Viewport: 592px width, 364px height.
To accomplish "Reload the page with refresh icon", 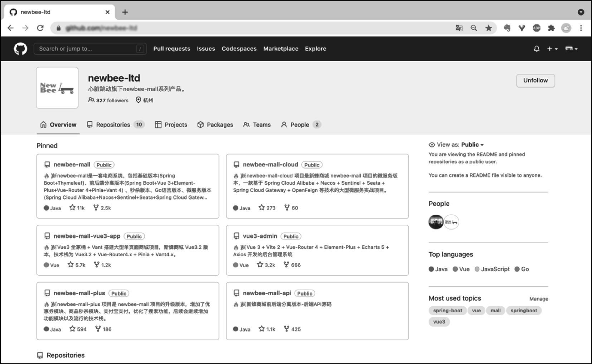I will click(x=40, y=28).
